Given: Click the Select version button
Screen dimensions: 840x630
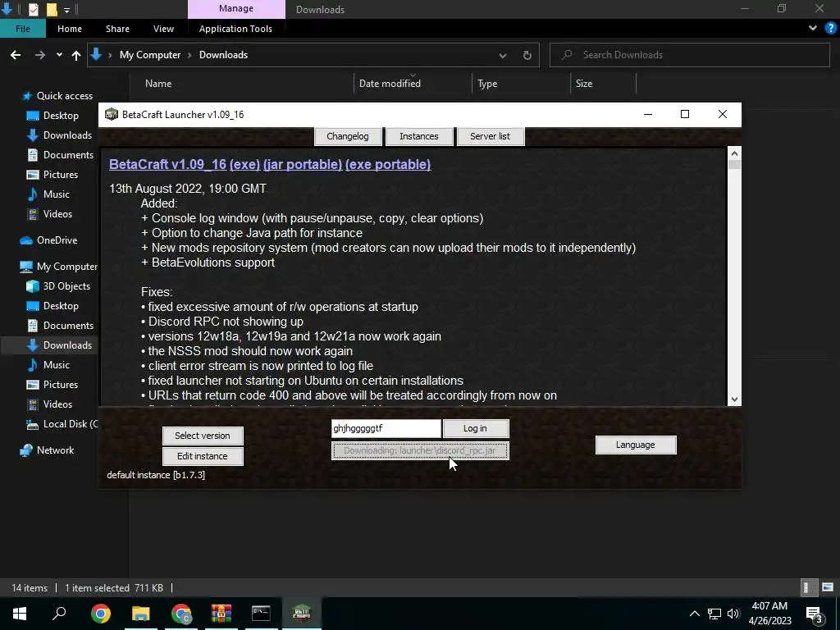Looking at the screenshot, I should (203, 436).
